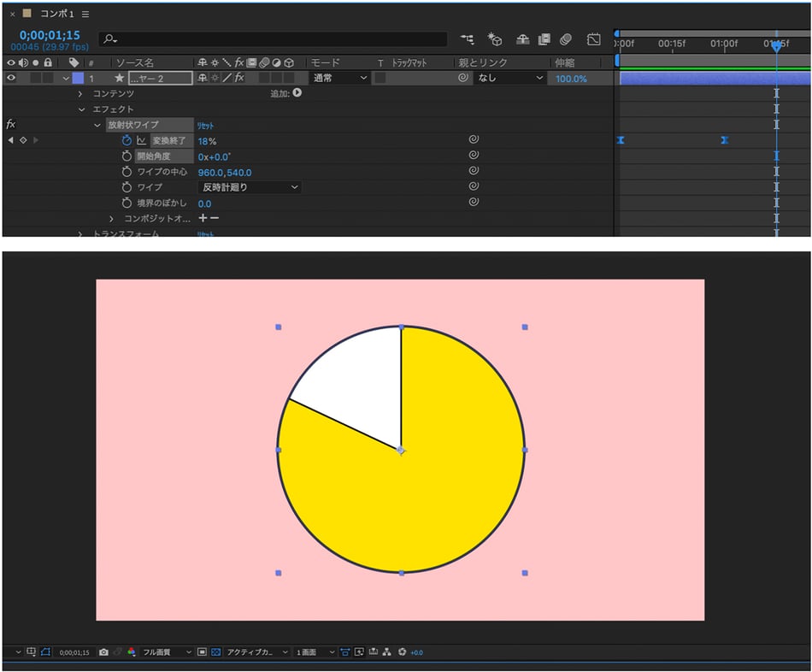Screen dimensions: 812x672
Task: Open the blending mode dropdown showing 通常
Action: tap(339, 78)
